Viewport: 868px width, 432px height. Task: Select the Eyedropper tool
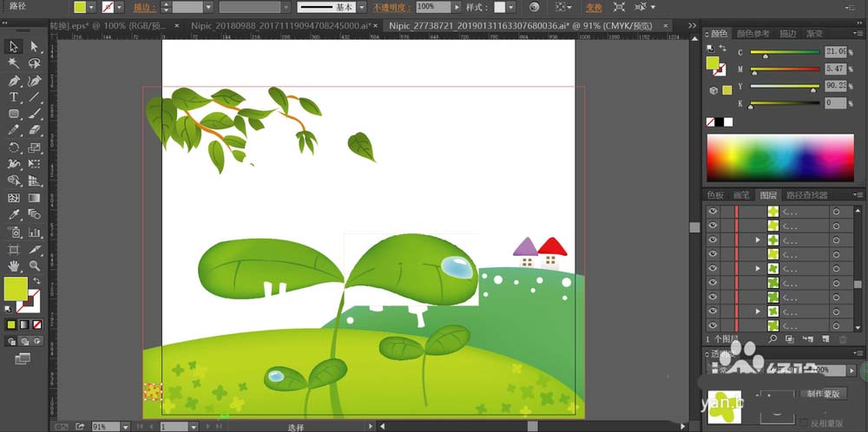tap(14, 214)
